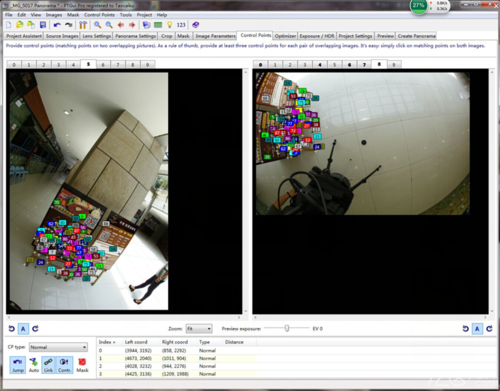Screen dimensions: 500x391
Task: Switch to the Project Settings tab
Action: pyautogui.click(x=355, y=36)
